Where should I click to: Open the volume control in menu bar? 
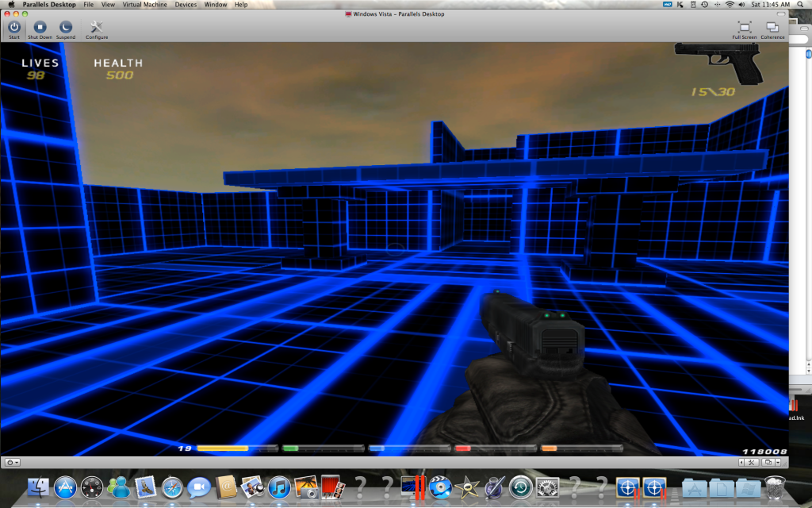tap(741, 4)
